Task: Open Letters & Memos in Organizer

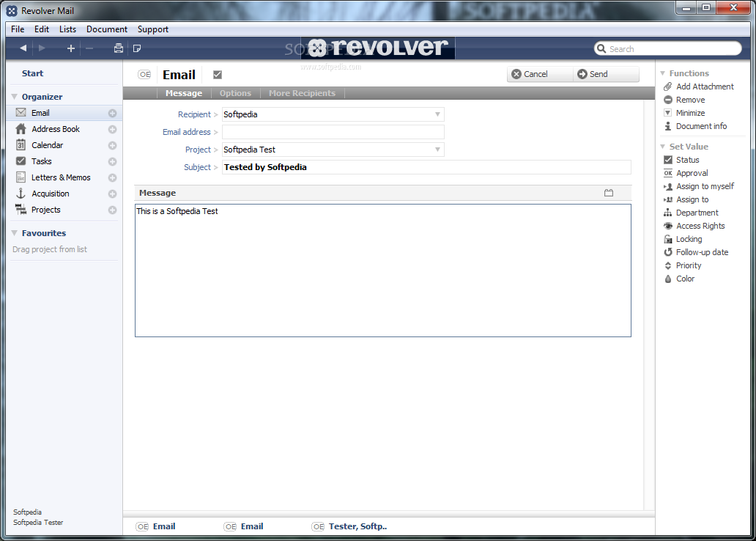Action: pyautogui.click(x=61, y=177)
